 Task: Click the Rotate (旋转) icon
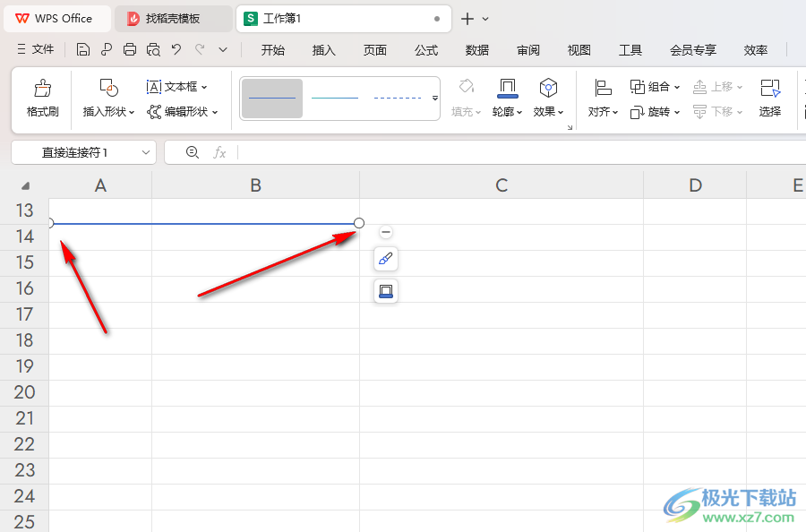click(638, 112)
